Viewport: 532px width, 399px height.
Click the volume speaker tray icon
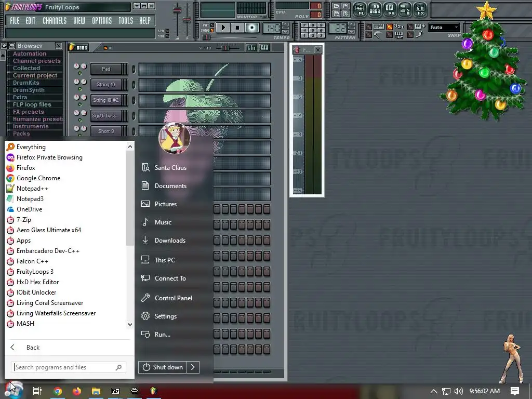[x=458, y=391]
